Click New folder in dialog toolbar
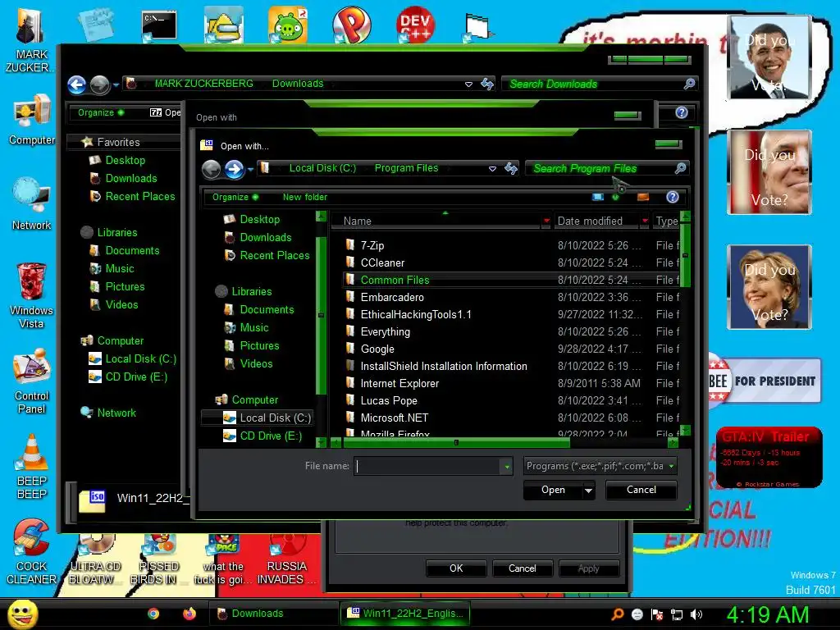 [305, 197]
